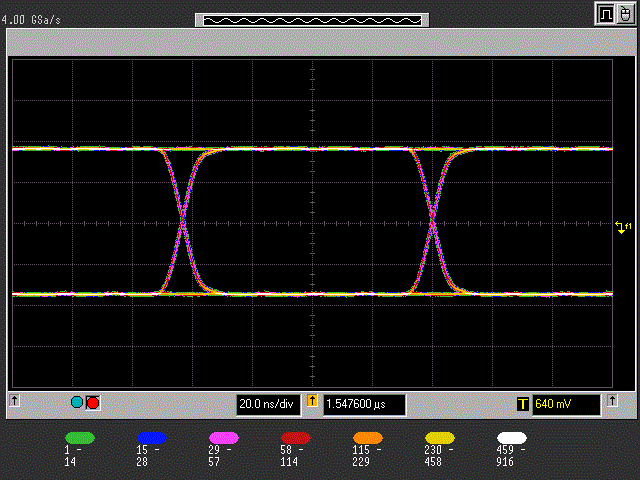Click the white 459-916 color swatch

pyautogui.click(x=512, y=438)
